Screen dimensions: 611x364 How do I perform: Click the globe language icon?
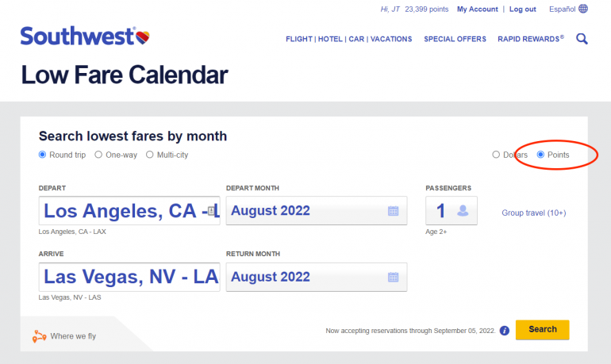[583, 9]
